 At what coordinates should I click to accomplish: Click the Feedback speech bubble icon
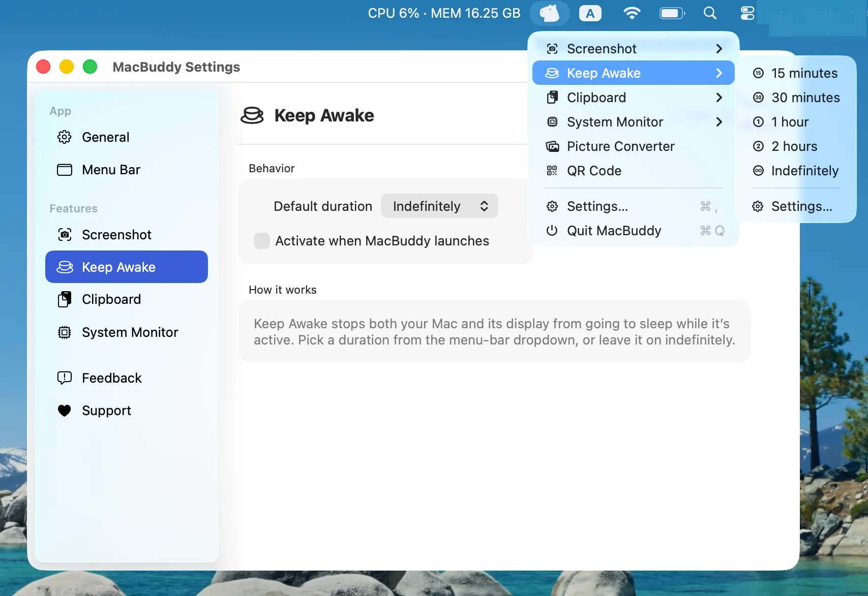[x=65, y=378]
